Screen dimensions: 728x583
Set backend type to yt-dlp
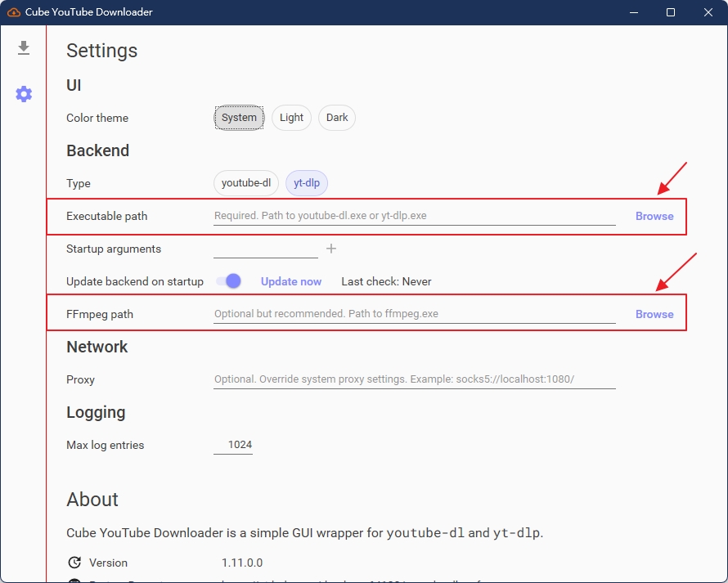point(307,183)
